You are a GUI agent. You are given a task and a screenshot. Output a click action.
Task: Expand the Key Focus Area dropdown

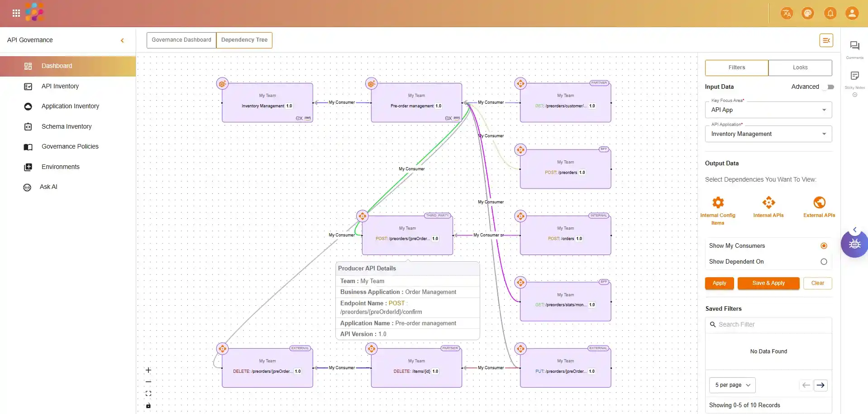pos(768,110)
